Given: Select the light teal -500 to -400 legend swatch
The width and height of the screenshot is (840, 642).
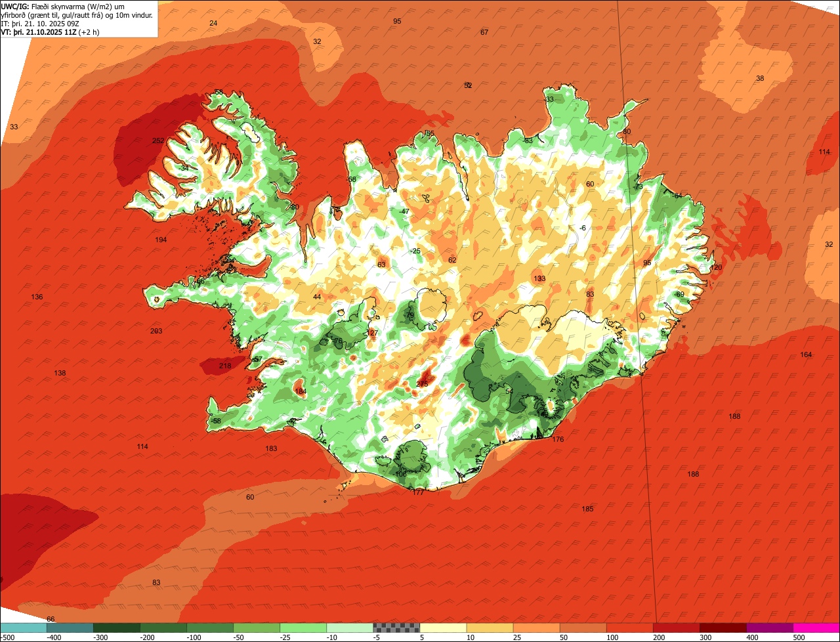Looking at the screenshot, I should pos(23,627).
